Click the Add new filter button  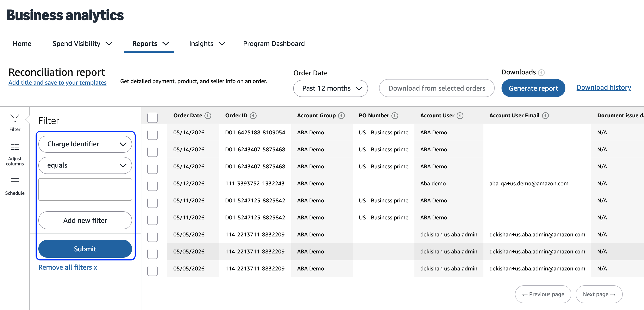[85, 220]
